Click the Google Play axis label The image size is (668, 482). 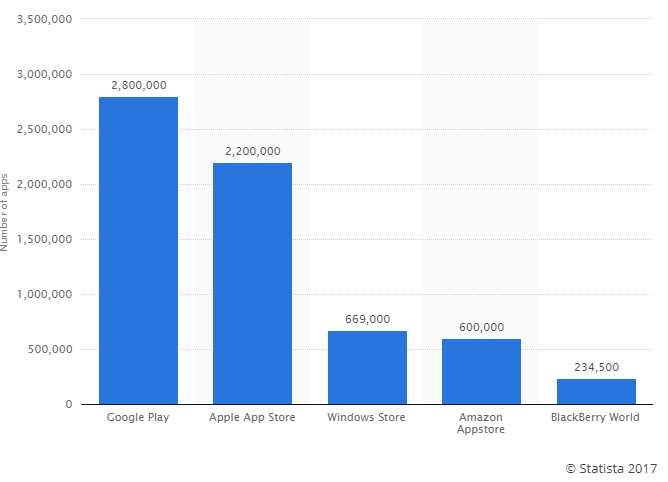[x=138, y=417]
